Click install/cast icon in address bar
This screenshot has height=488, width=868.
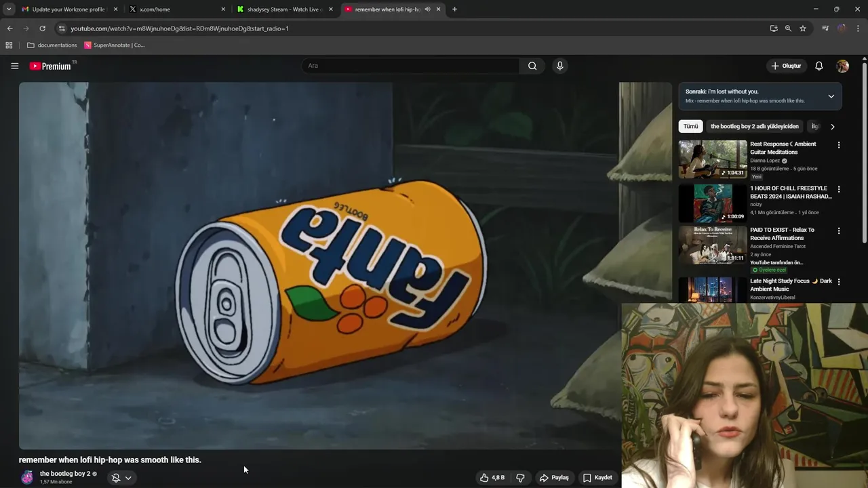pyautogui.click(x=773, y=28)
